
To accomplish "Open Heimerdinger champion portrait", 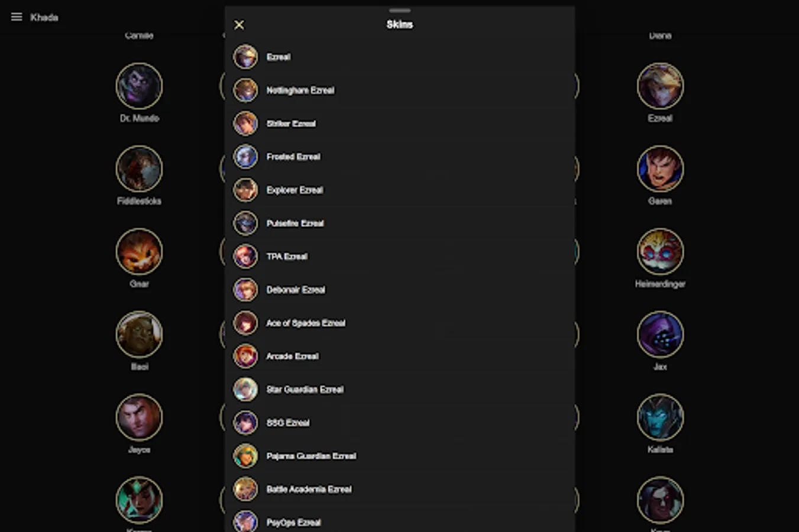I will [x=660, y=252].
